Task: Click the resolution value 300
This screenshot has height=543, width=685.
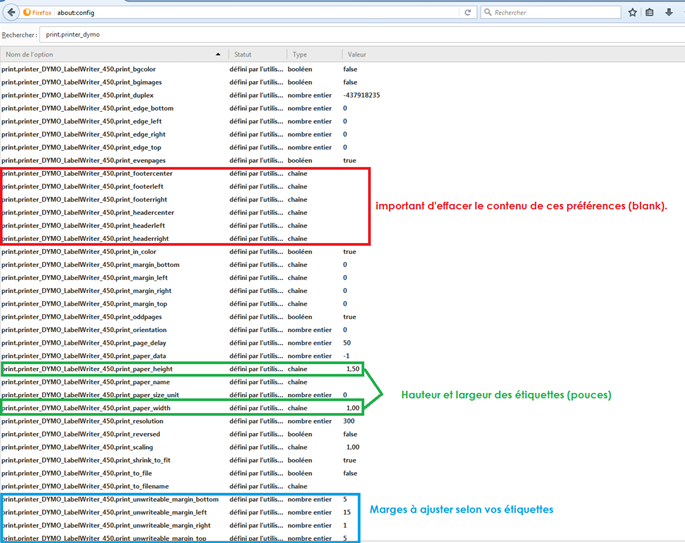Action: pos(349,421)
